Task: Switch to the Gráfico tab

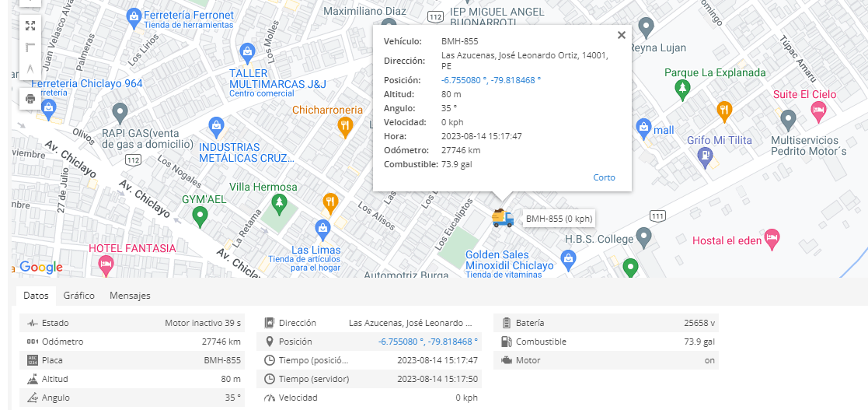Action: 79,296
